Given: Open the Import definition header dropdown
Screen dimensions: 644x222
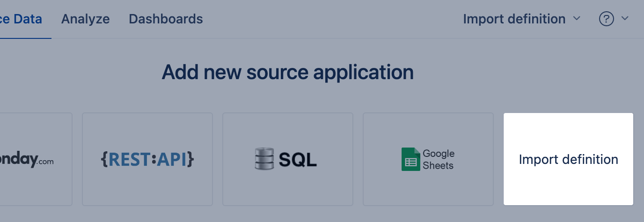Looking at the screenshot, I should click(514, 19).
